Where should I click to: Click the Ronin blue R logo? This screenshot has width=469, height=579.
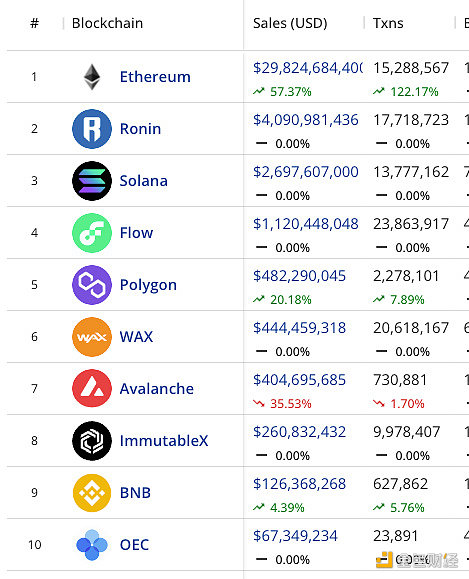pyautogui.click(x=92, y=129)
